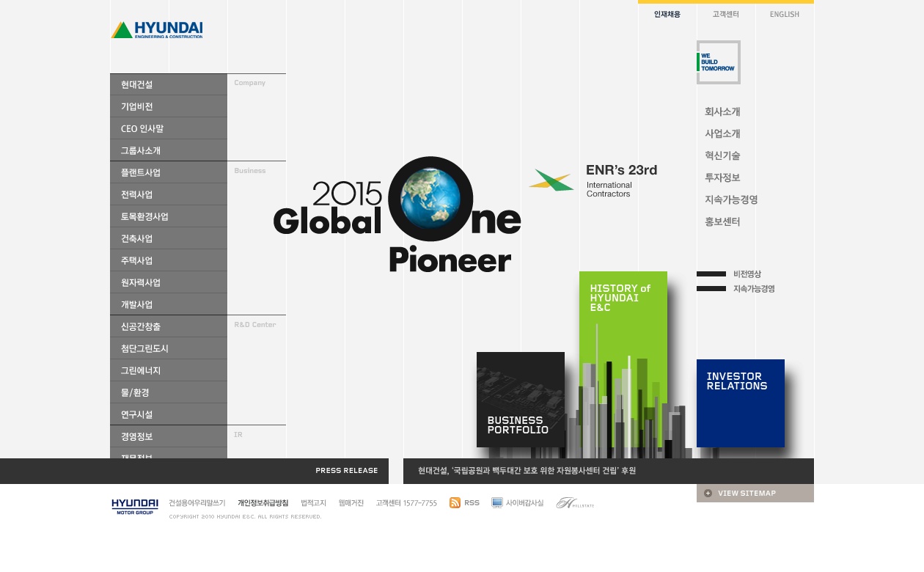Open the Hillstate logo link
Screen dimensions: 924x572
coord(575,503)
